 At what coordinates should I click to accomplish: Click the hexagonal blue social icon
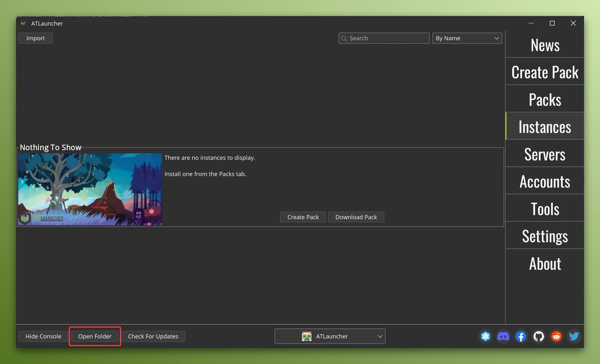(x=485, y=336)
